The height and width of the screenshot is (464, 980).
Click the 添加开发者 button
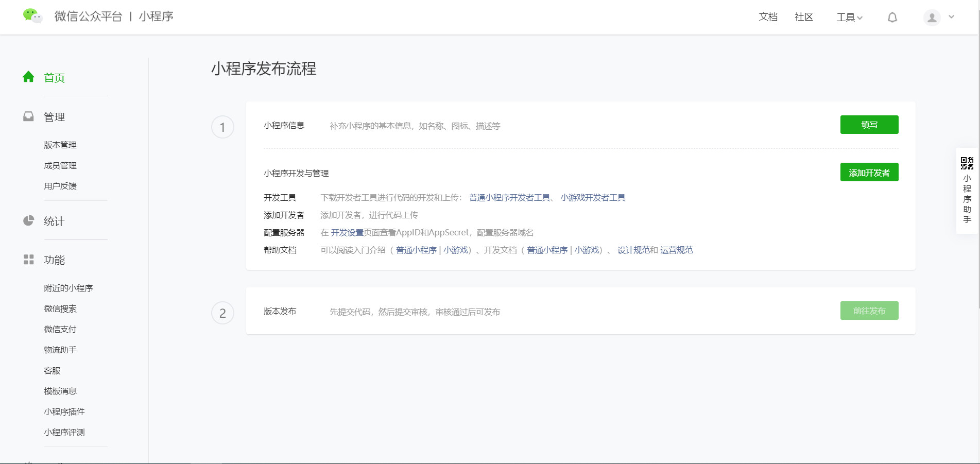coord(869,172)
